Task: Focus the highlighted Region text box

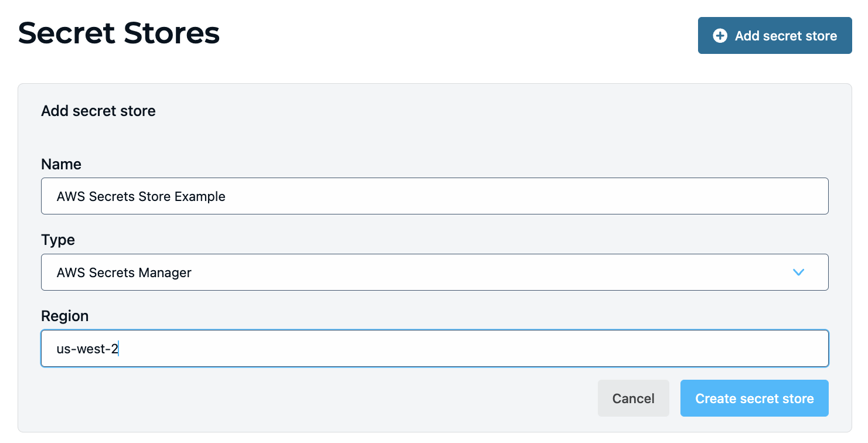Action: 434,348
